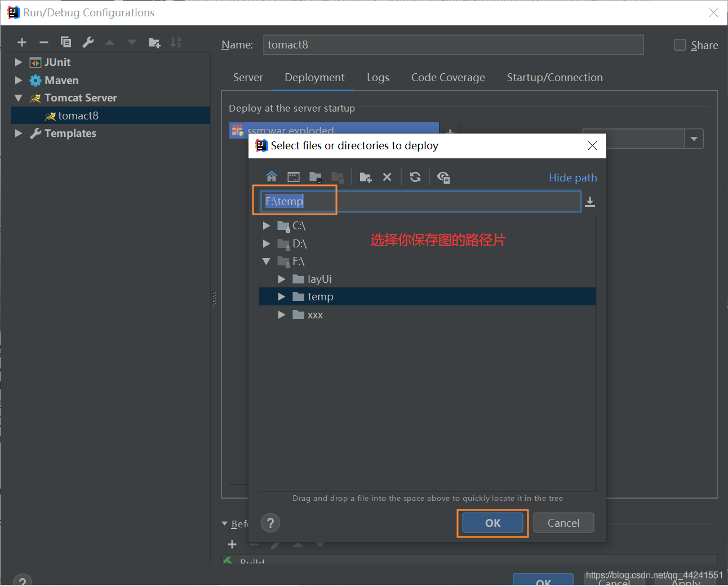
Task: Expand the temp folder
Action: pos(282,296)
